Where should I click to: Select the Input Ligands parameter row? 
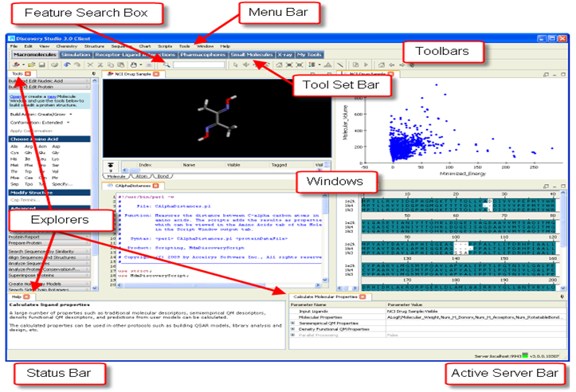click(428, 312)
